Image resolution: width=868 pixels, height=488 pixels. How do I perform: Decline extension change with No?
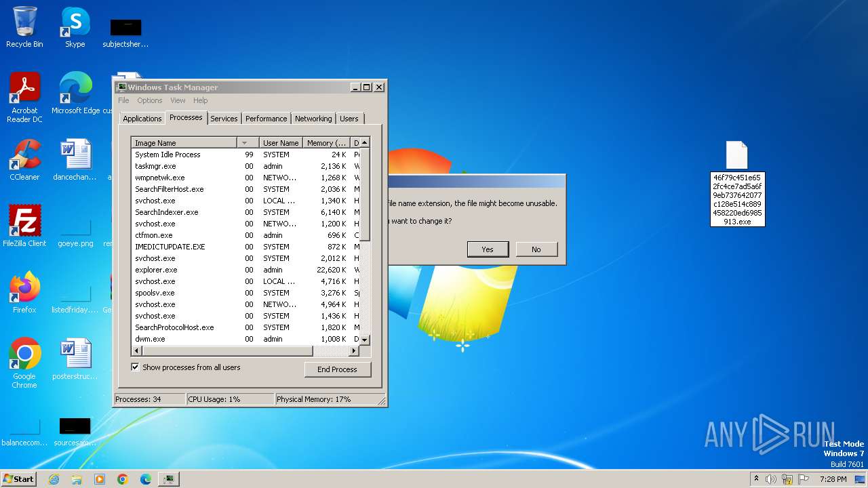point(536,249)
